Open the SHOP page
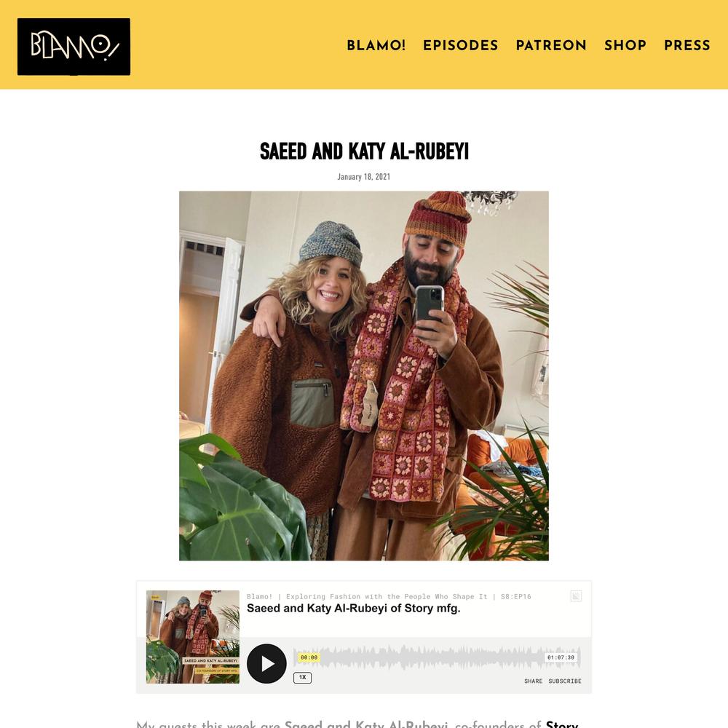 [625, 45]
